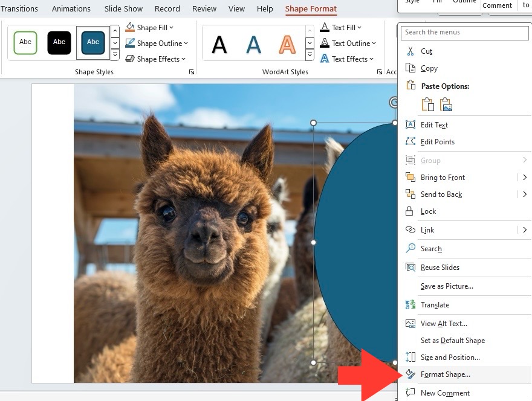
Task: Expand the Bring to Front submenu arrow
Action: tap(525, 178)
